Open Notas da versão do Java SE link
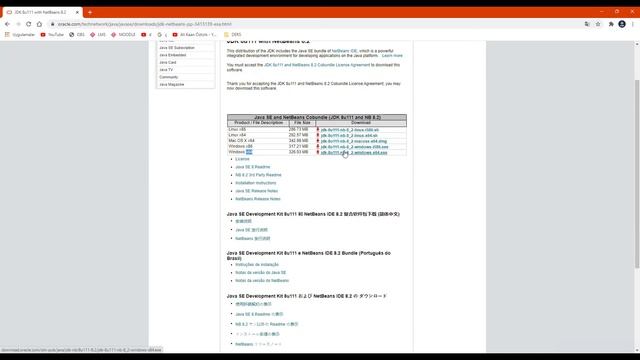Viewport: 640px width, 360px height. click(x=261, y=273)
